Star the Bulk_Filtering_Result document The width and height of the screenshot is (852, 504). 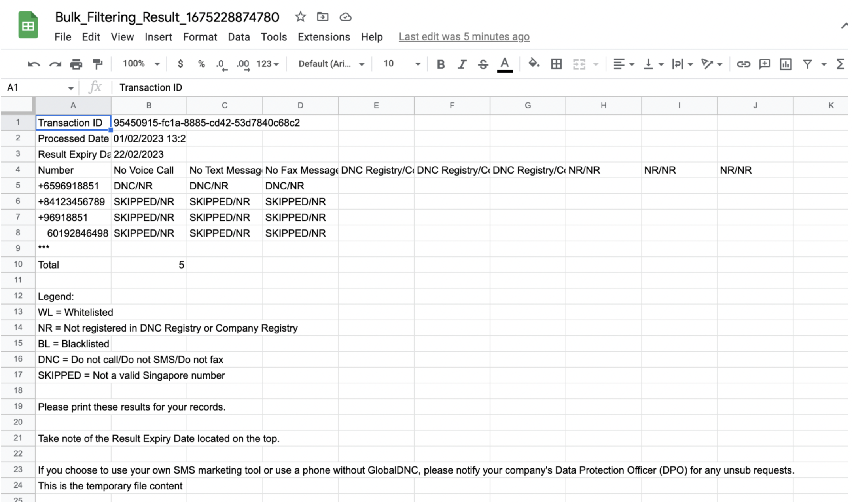[x=300, y=17]
